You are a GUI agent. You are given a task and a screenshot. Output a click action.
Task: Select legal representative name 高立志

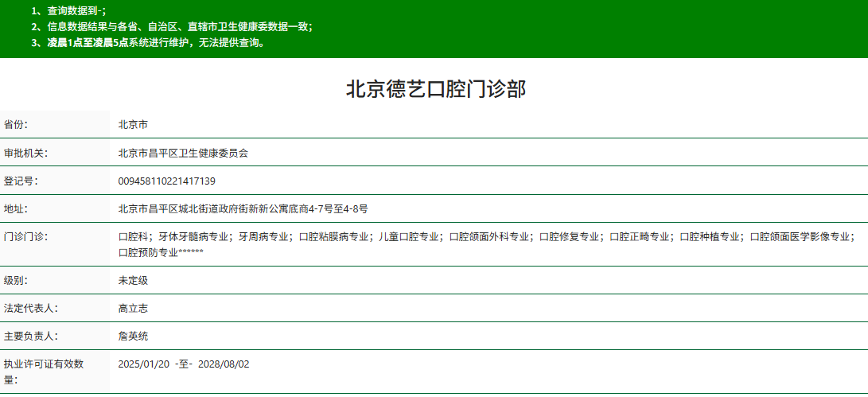coord(133,309)
